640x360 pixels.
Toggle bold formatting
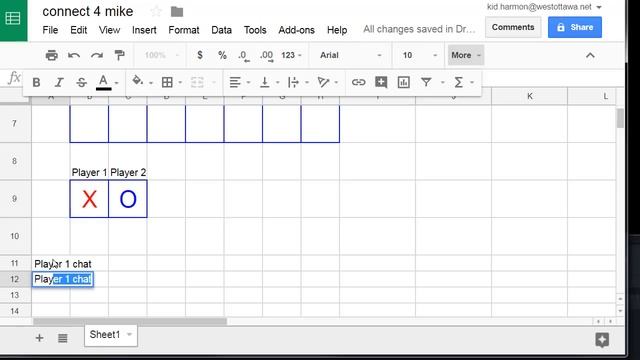[36, 82]
